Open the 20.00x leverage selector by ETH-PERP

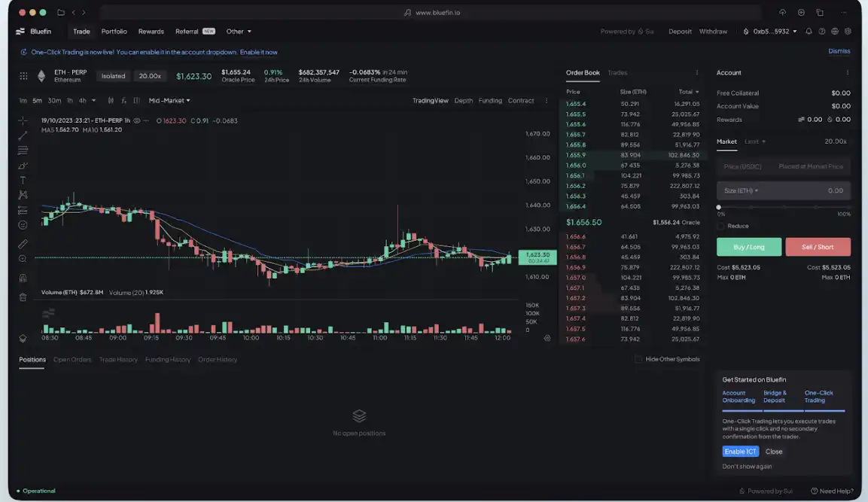(150, 76)
